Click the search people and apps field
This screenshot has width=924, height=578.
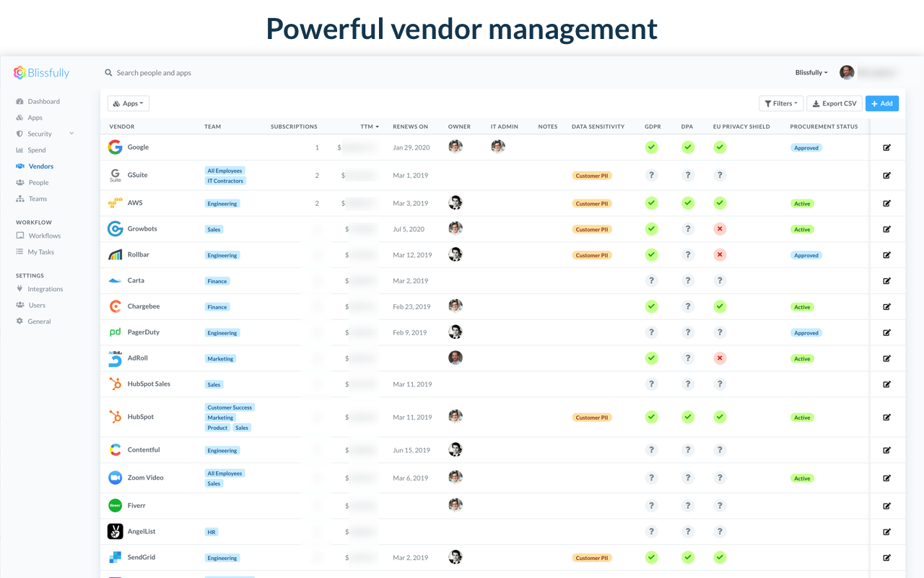tap(154, 73)
